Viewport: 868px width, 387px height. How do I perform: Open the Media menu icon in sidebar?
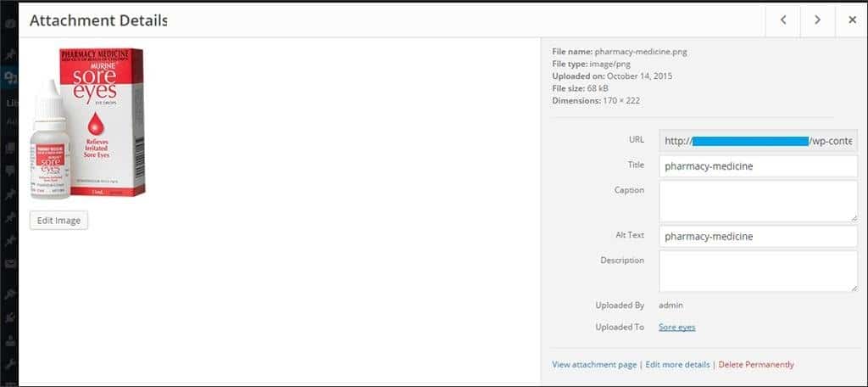coord(9,77)
